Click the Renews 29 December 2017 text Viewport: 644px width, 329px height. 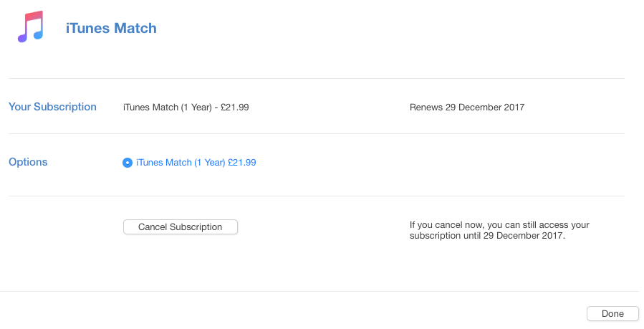[467, 108]
